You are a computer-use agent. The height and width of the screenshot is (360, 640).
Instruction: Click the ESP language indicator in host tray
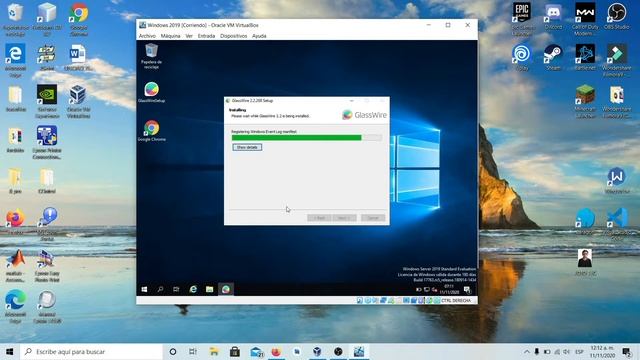(x=579, y=351)
